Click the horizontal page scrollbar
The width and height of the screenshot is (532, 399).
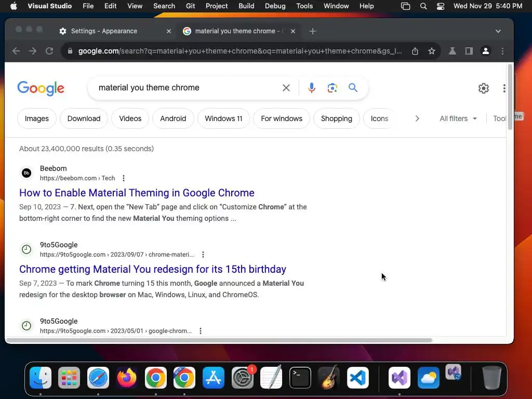[219, 340]
